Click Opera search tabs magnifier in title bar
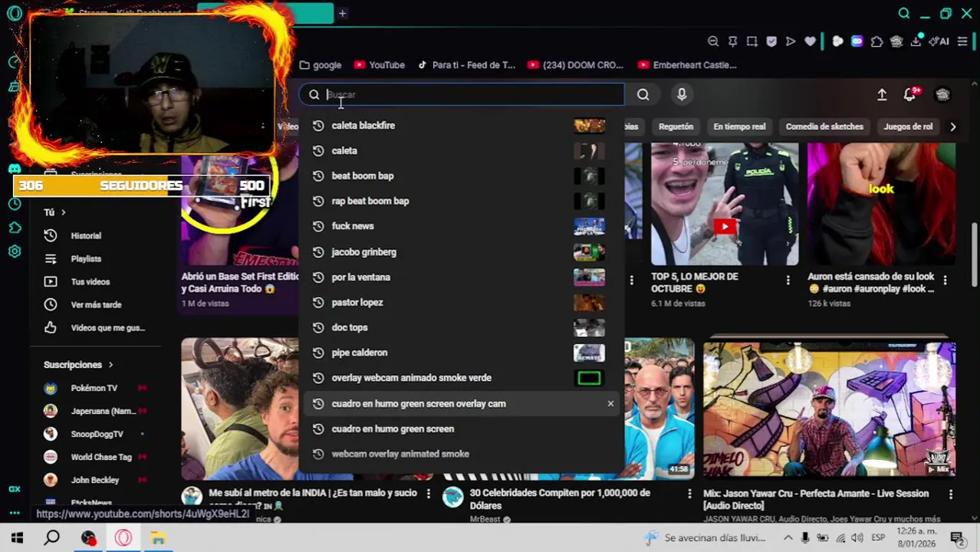 (904, 13)
